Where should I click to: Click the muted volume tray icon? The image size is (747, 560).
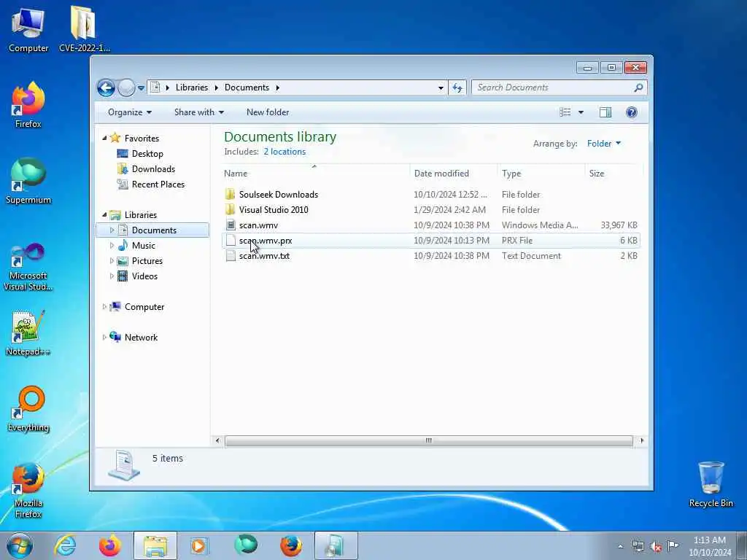click(x=656, y=546)
